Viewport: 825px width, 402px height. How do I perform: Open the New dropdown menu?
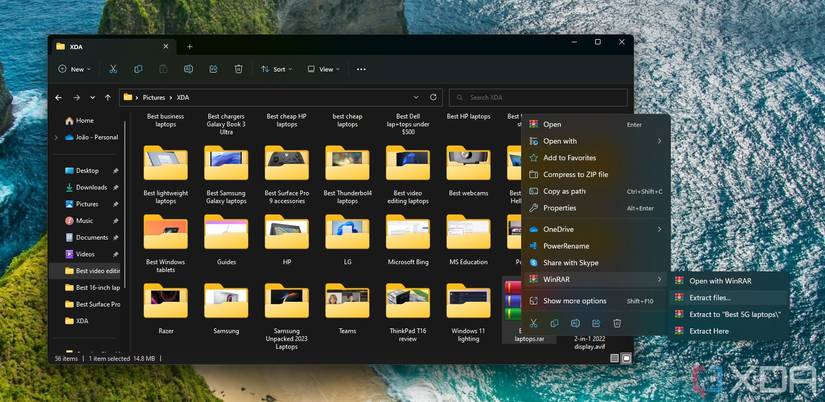[x=74, y=69]
